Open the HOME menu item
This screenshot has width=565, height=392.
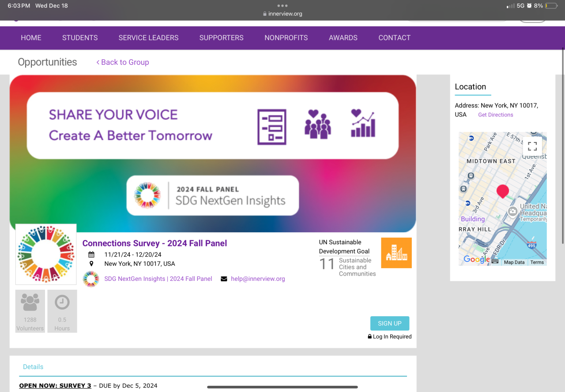tap(31, 38)
